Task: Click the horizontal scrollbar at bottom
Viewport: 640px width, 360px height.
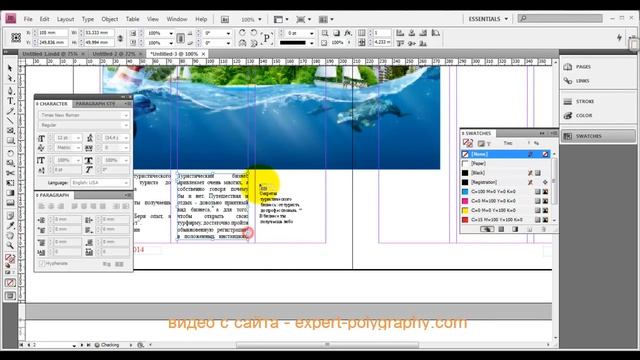Action: click(x=327, y=345)
